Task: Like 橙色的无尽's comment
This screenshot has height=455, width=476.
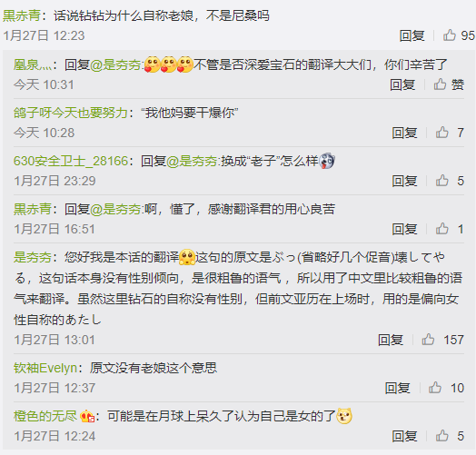Action: (442, 436)
